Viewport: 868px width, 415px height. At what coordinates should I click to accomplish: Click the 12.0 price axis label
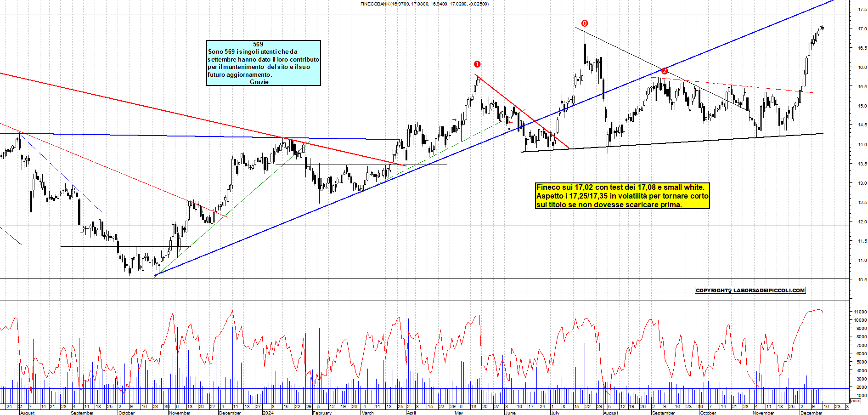pyautogui.click(x=862, y=222)
